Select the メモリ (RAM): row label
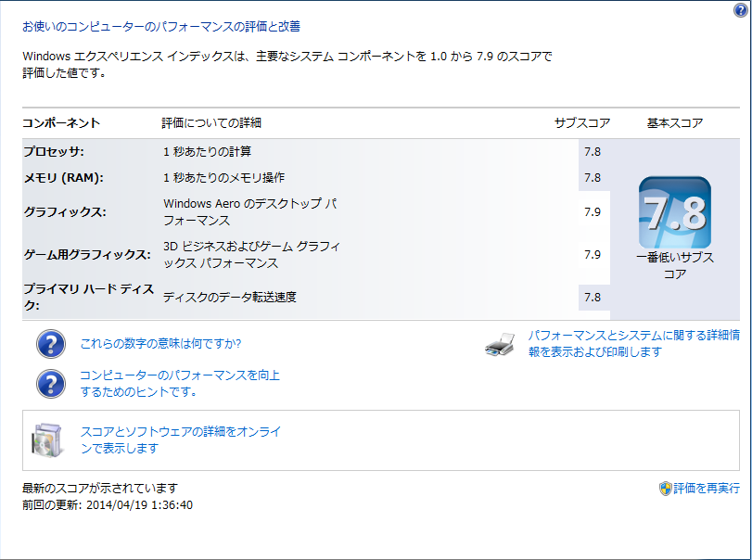The height and width of the screenshot is (560, 752). (64, 178)
